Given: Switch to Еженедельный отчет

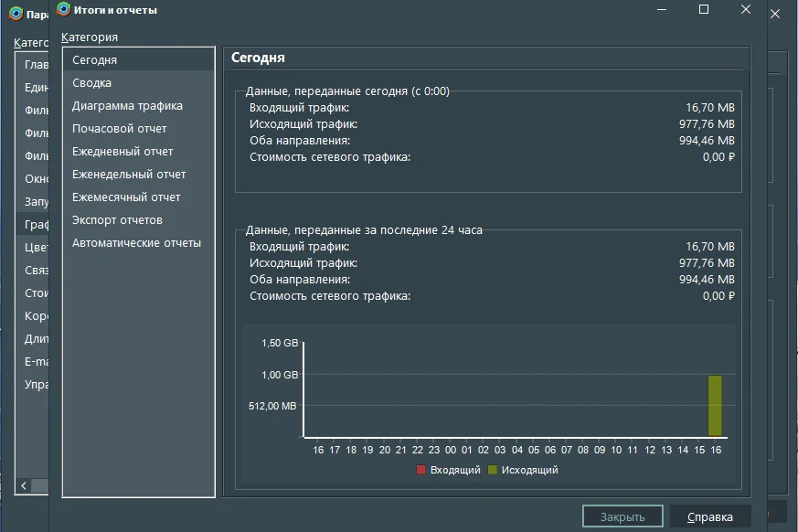Looking at the screenshot, I should pos(129,174).
